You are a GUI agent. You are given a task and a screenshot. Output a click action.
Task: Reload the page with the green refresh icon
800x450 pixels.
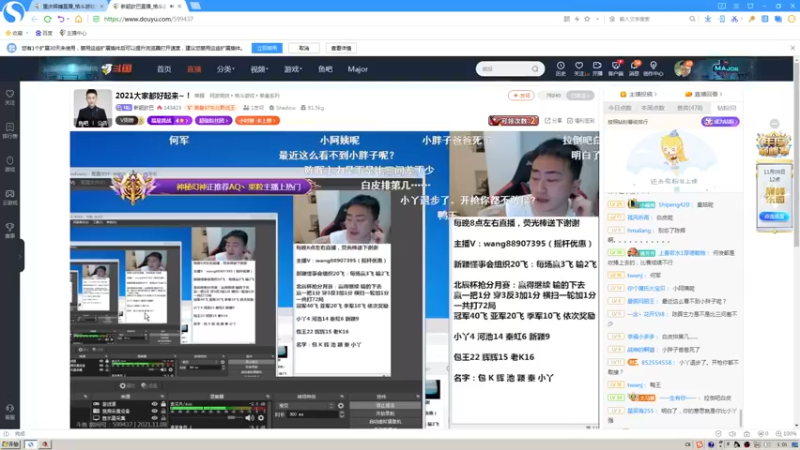(47, 19)
